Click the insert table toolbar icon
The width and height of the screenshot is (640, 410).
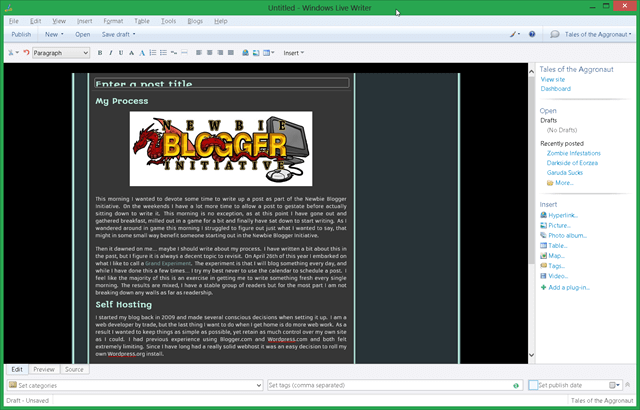click(268, 53)
